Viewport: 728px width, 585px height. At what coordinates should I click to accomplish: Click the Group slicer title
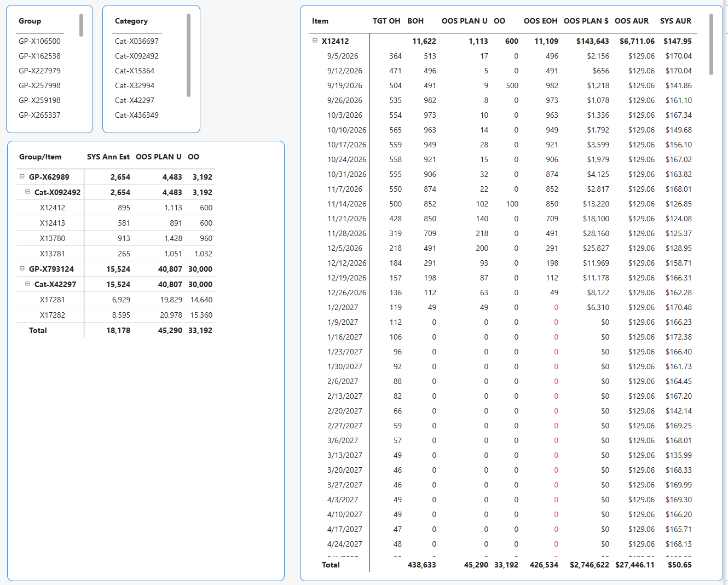pyautogui.click(x=30, y=21)
